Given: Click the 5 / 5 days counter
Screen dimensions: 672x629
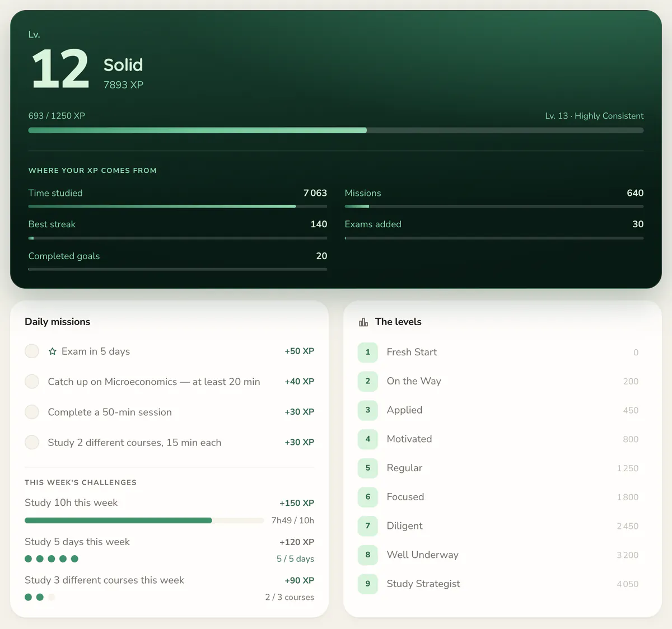Looking at the screenshot, I should tap(295, 559).
